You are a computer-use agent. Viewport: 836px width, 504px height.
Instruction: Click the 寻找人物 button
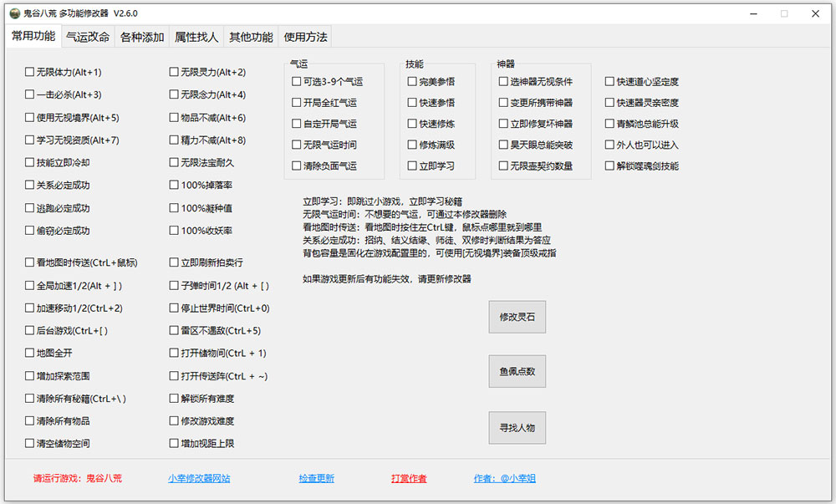coord(517,428)
